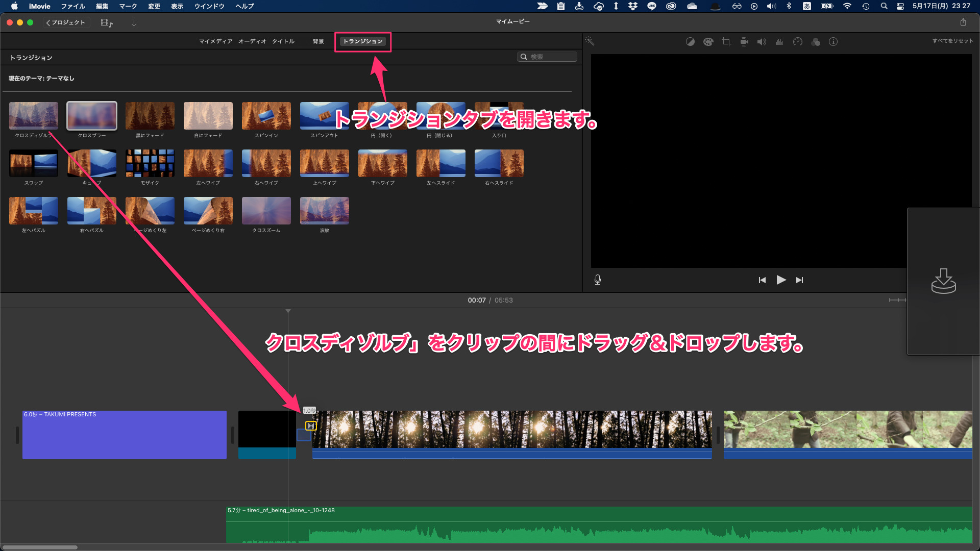Image resolution: width=980 pixels, height=551 pixels.
Task: Select the black clip in the timeline
Action: click(267, 435)
